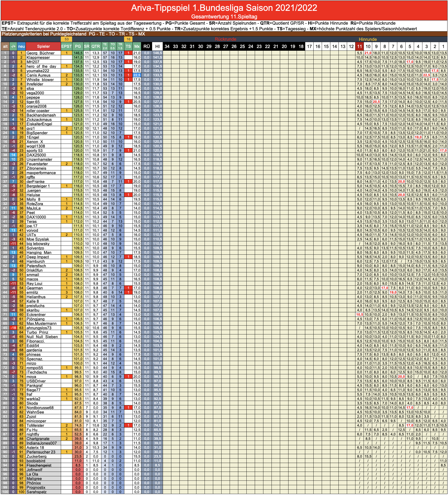Select player name 'maxperformance'
Viewport: 448px width, 495px height.
click(x=41, y=173)
